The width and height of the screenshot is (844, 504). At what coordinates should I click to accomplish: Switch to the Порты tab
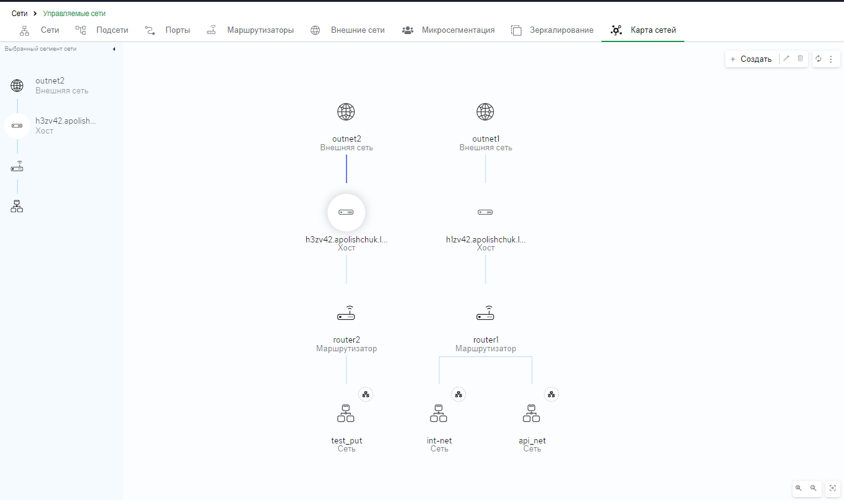(x=168, y=30)
